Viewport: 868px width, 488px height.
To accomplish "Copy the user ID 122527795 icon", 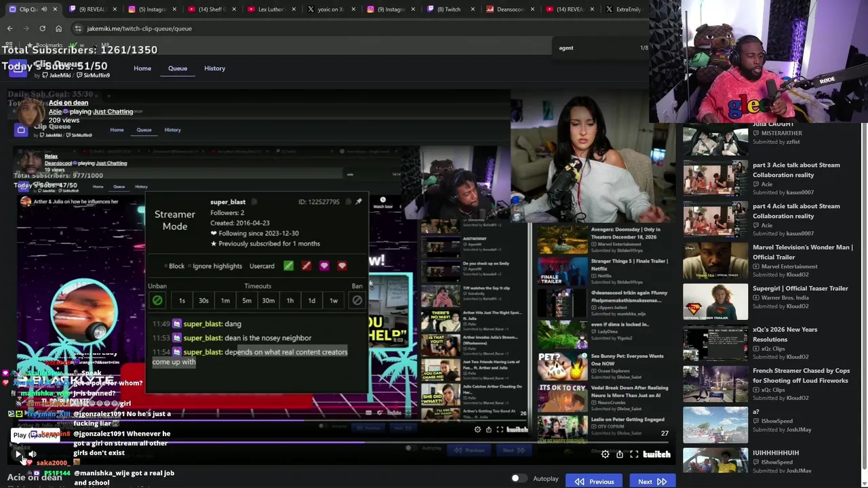I will tap(348, 201).
